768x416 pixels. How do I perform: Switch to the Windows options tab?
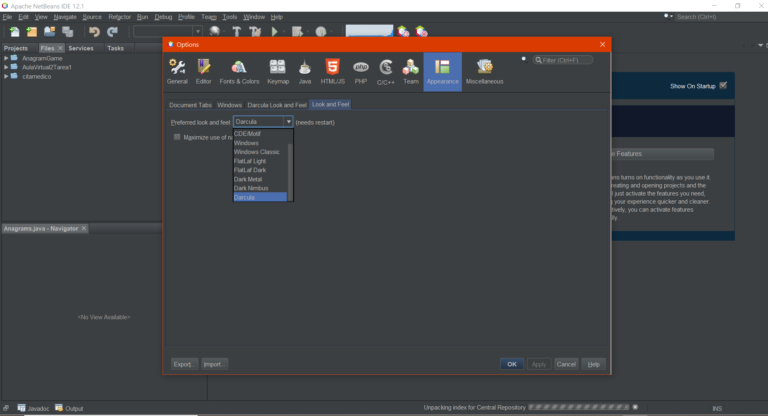click(x=229, y=105)
